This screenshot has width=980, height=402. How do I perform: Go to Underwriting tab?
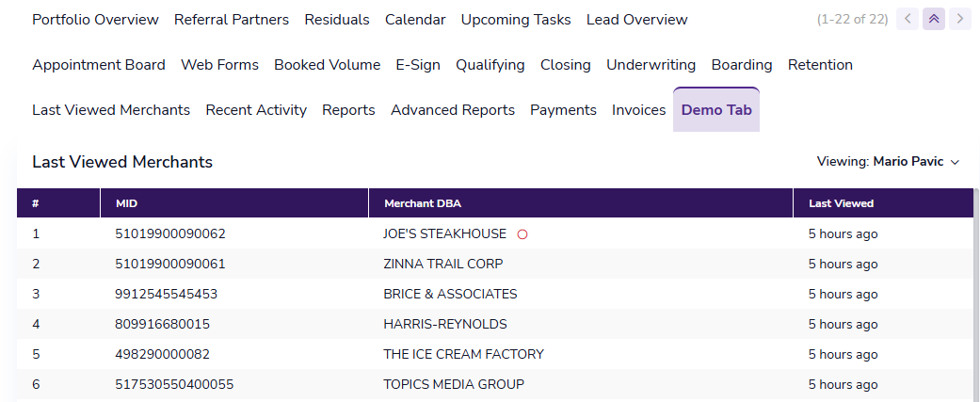click(x=651, y=65)
